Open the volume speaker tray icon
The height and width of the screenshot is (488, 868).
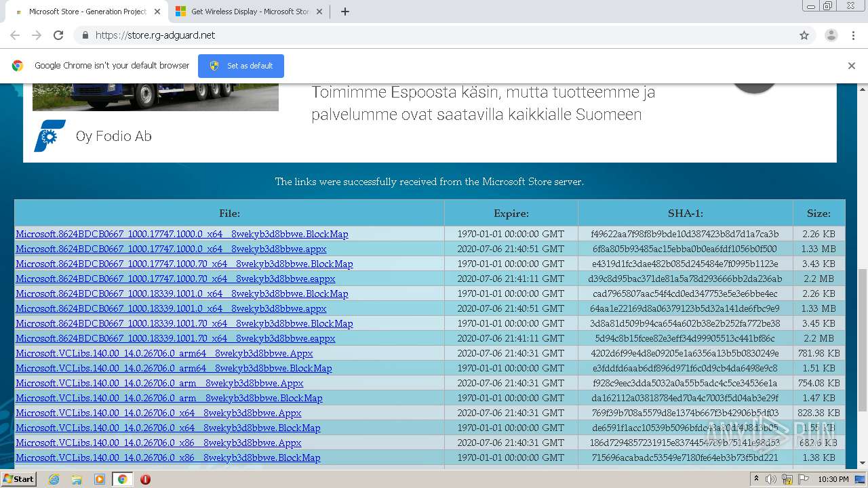tap(771, 479)
